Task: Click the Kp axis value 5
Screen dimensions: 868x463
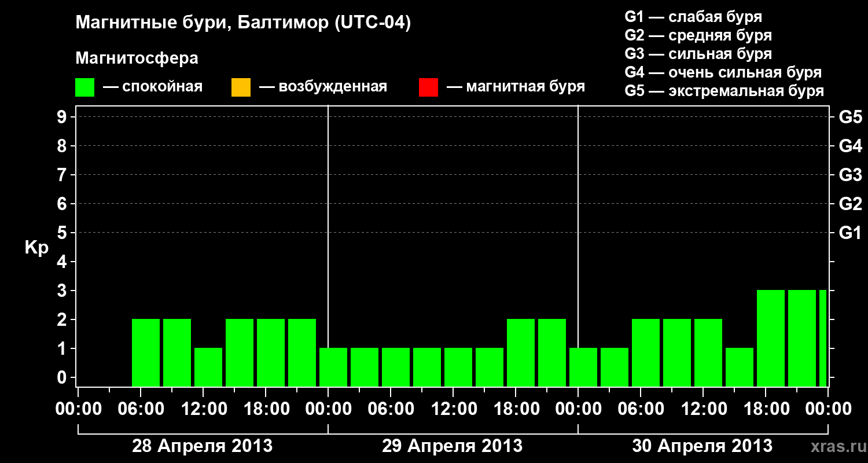Action: tap(63, 233)
